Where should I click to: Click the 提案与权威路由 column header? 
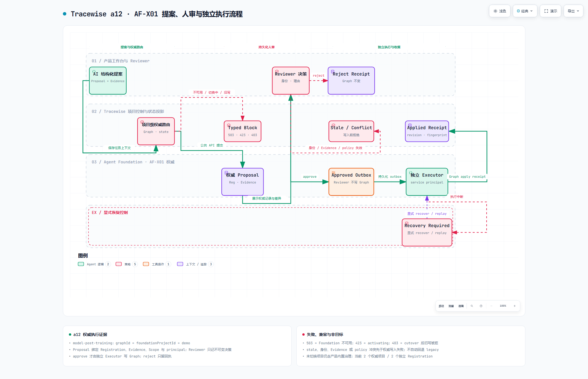pyautogui.click(x=132, y=47)
